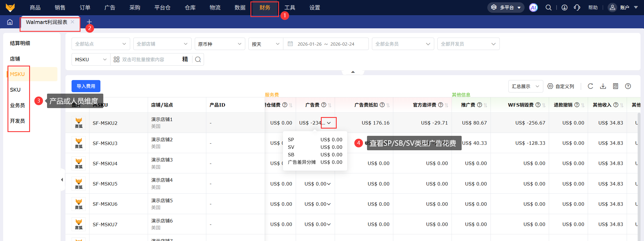The image size is (644, 241).
Task: Click the 自定义列 button label
Action: (565, 86)
